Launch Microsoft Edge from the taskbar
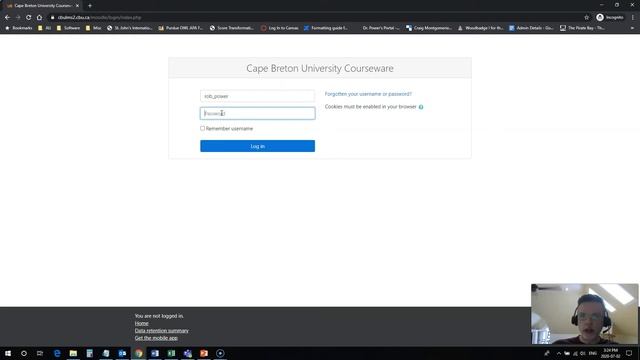The width and height of the screenshot is (640, 360). (x=57, y=353)
